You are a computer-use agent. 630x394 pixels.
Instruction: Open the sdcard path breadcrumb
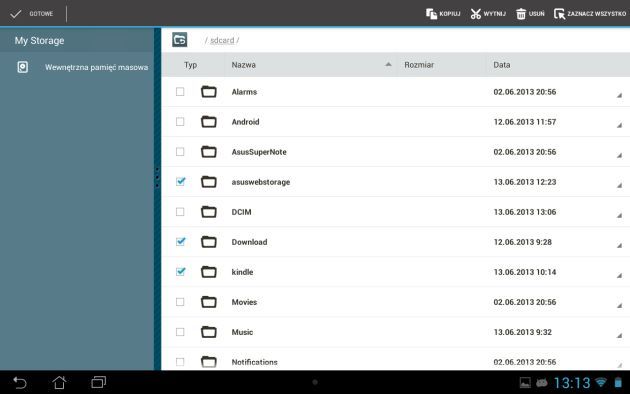222,40
